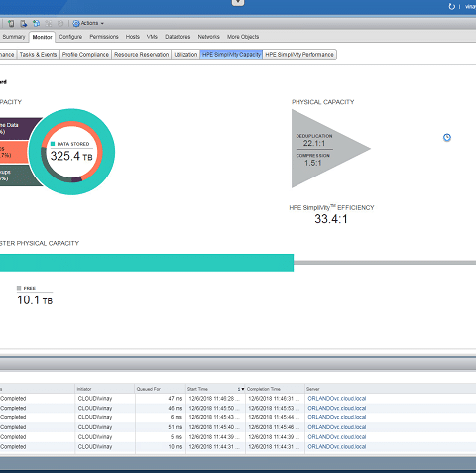
Task: Switch to the Summary tab
Action: [x=14, y=37]
